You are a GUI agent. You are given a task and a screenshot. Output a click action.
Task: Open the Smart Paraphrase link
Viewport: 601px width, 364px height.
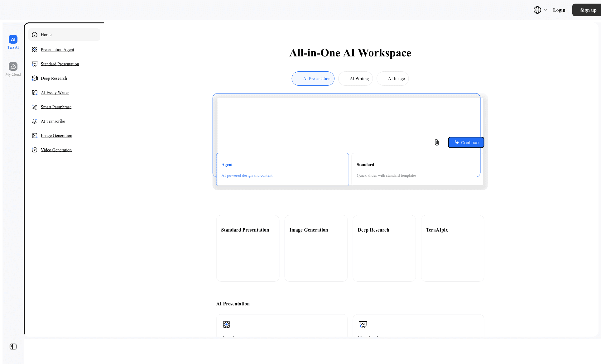(x=56, y=107)
